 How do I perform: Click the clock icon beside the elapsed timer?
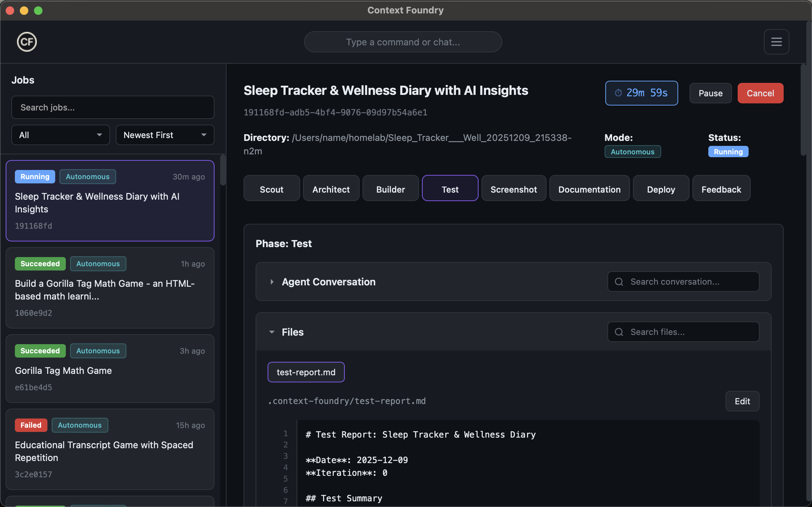(x=618, y=93)
